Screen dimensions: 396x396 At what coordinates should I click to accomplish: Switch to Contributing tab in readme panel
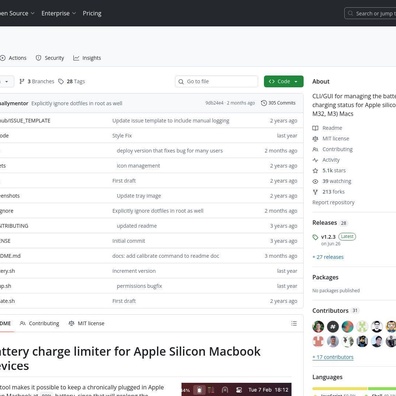40,323
